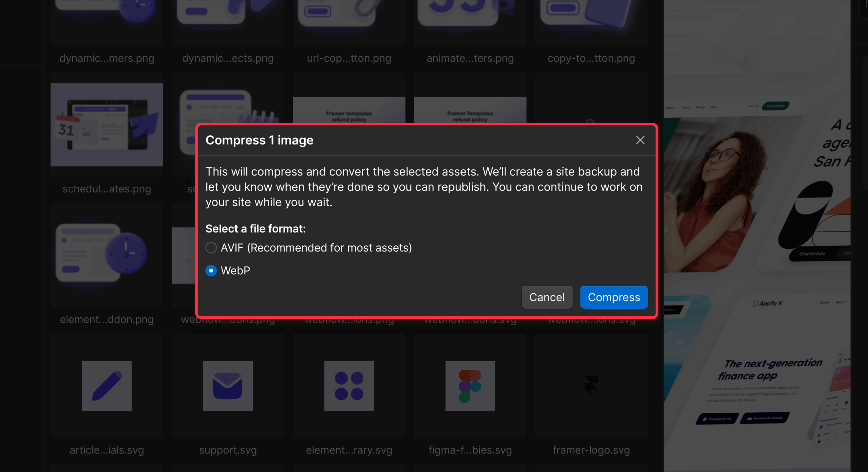Select the article...ials.svg pencil icon asset

coord(107,386)
